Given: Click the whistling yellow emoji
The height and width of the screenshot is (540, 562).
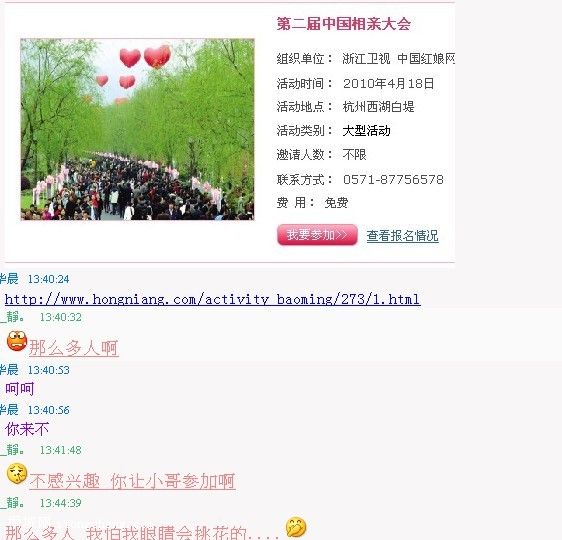Looking at the screenshot, I should (x=17, y=473).
